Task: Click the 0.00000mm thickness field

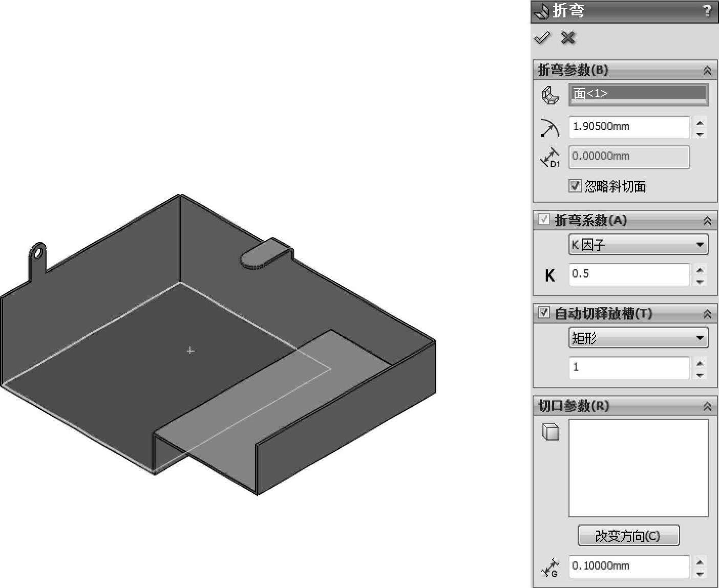Action: [x=629, y=157]
